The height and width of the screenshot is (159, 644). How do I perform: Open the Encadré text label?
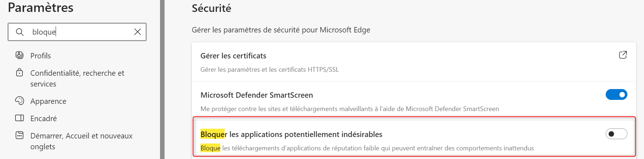pos(43,119)
